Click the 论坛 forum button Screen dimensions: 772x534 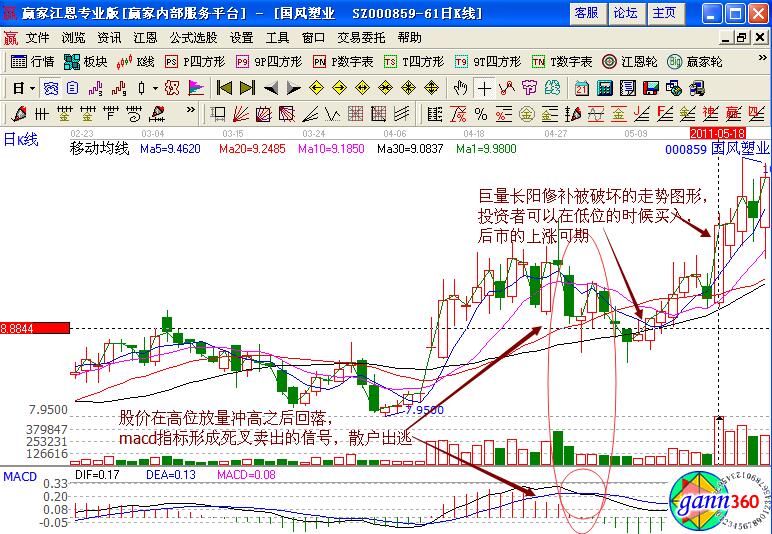click(x=625, y=13)
